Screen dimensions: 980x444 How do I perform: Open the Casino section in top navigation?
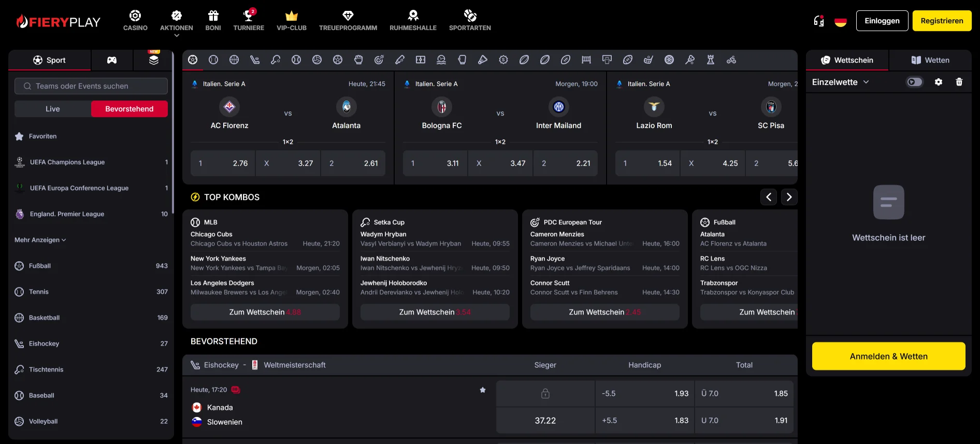click(135, 21)
